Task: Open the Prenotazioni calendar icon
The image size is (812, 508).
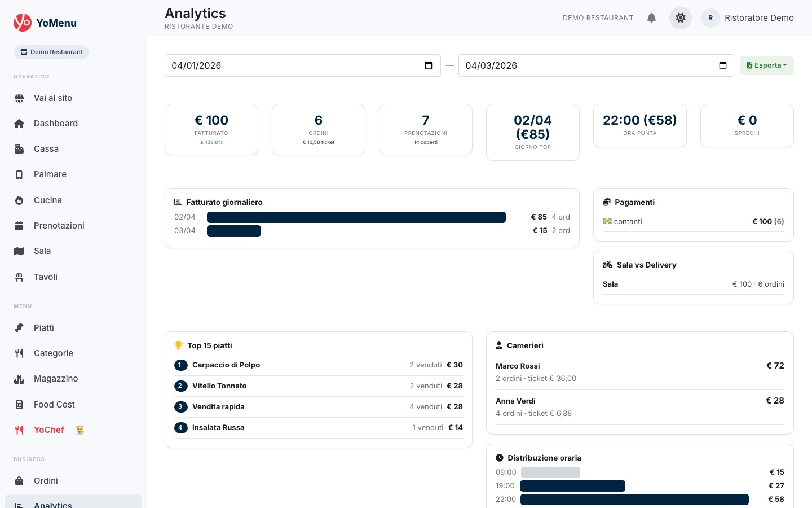Action: 19,226
